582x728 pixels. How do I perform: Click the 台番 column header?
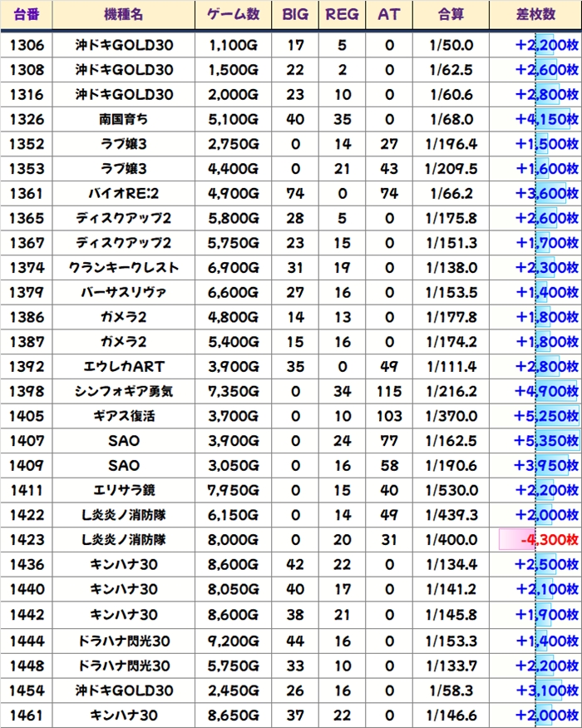pos(27,15)
